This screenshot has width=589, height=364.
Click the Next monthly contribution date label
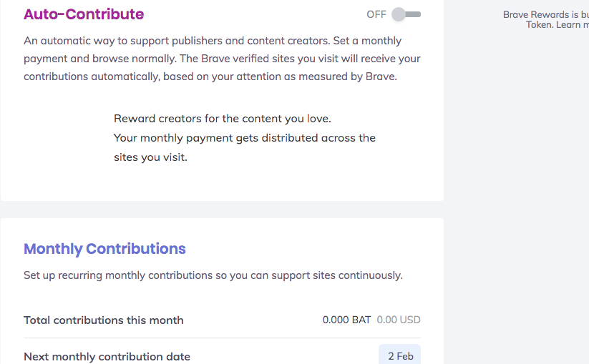107,356
